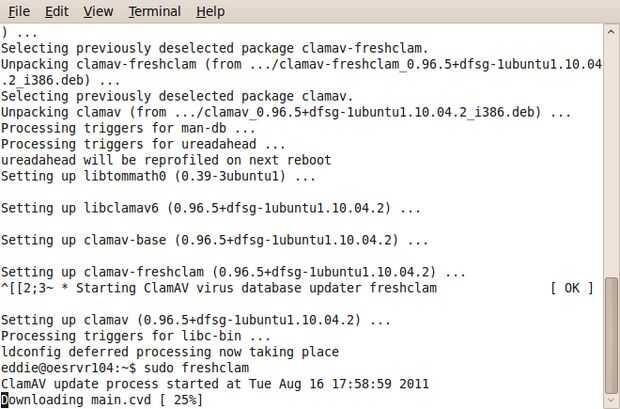The width and height of the screenshot is (620, 409).
Task: Open the File menu
Action: coord(19,12)
